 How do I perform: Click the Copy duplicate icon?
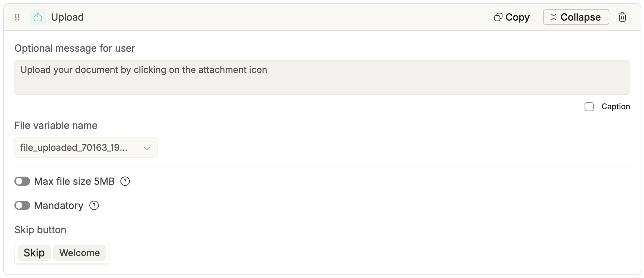point(498,17)
